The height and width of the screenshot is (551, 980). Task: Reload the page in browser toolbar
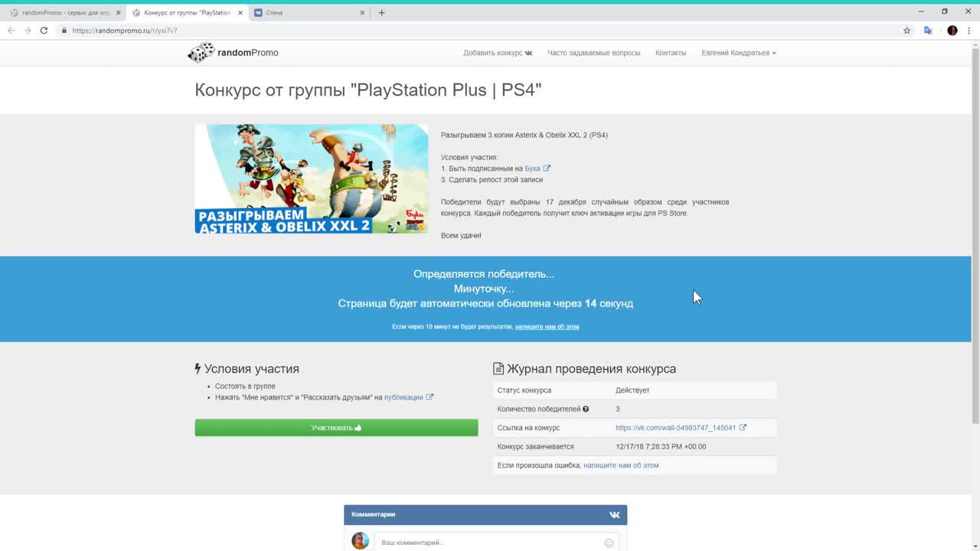click(44, 31)
